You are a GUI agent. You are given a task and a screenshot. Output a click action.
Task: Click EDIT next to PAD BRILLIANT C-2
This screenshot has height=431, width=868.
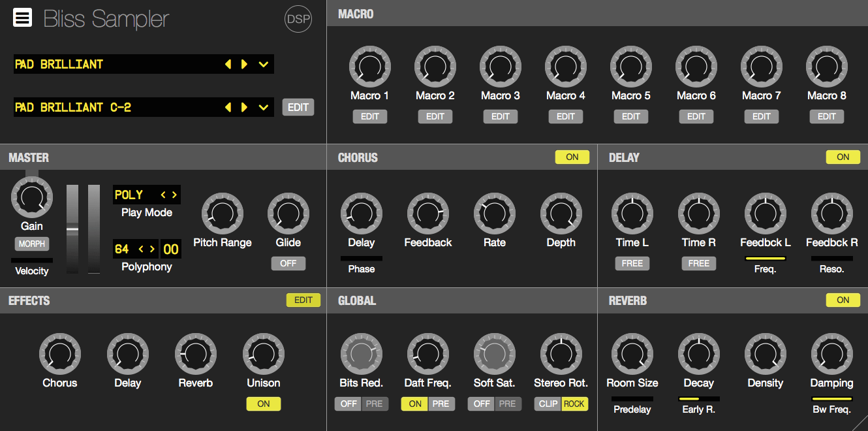point(298,107)
